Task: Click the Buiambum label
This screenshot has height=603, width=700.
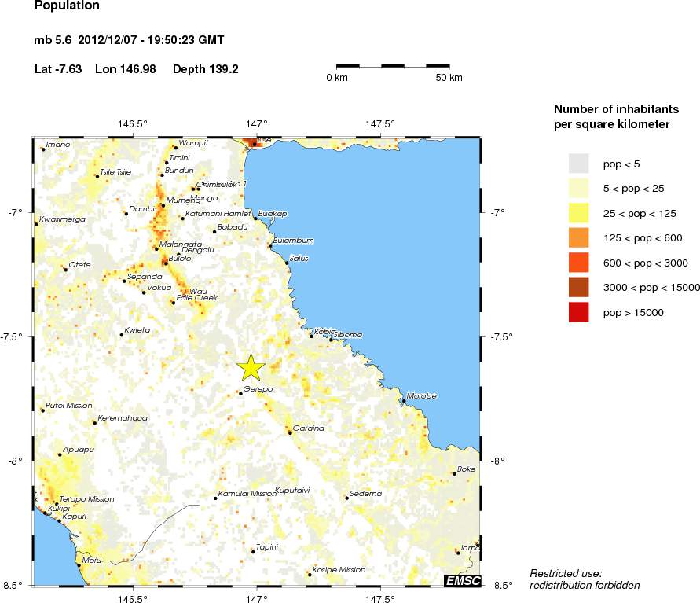Action: (x=293, y=241)
